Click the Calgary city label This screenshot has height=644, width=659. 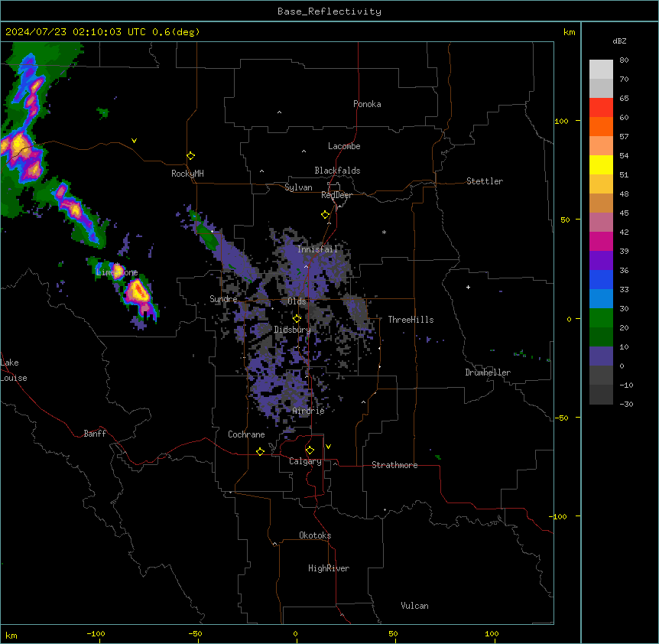[x=305, y=461]
